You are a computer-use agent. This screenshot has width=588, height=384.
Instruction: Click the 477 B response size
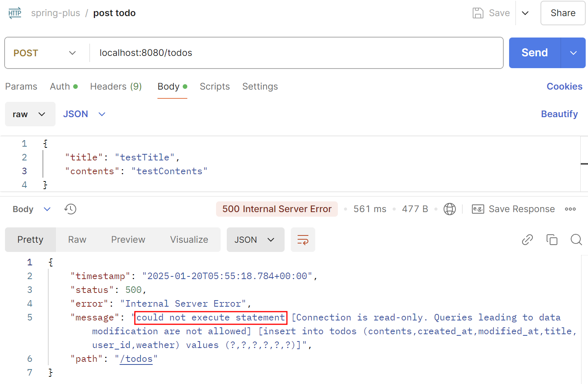(415, 209)
